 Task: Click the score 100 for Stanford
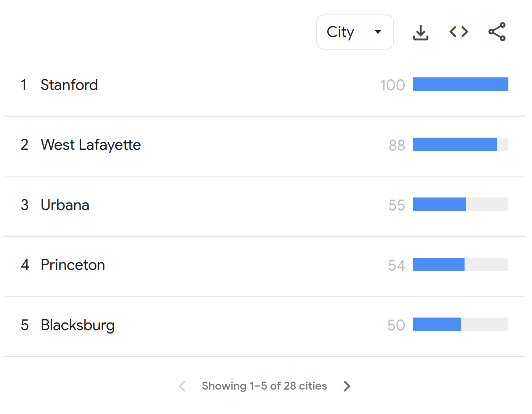tap(393, 85)
